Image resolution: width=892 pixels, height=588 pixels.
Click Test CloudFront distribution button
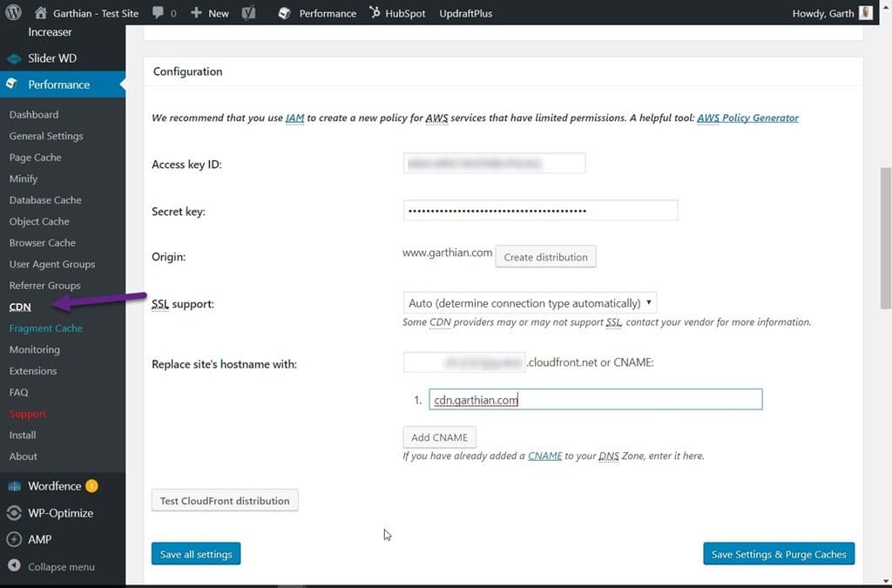point(225,500)
